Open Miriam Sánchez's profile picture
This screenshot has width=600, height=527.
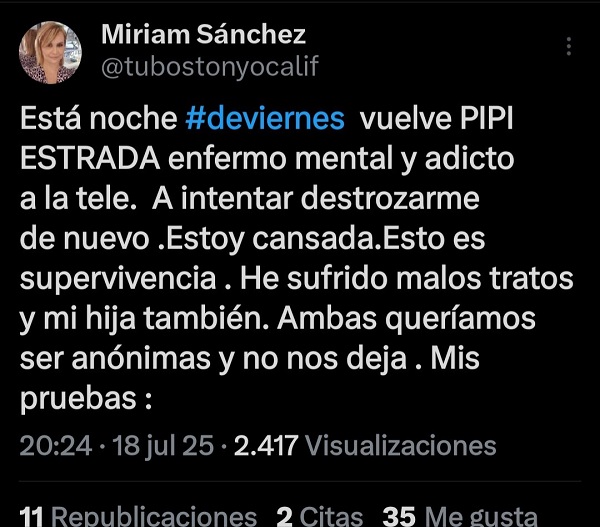50,52
